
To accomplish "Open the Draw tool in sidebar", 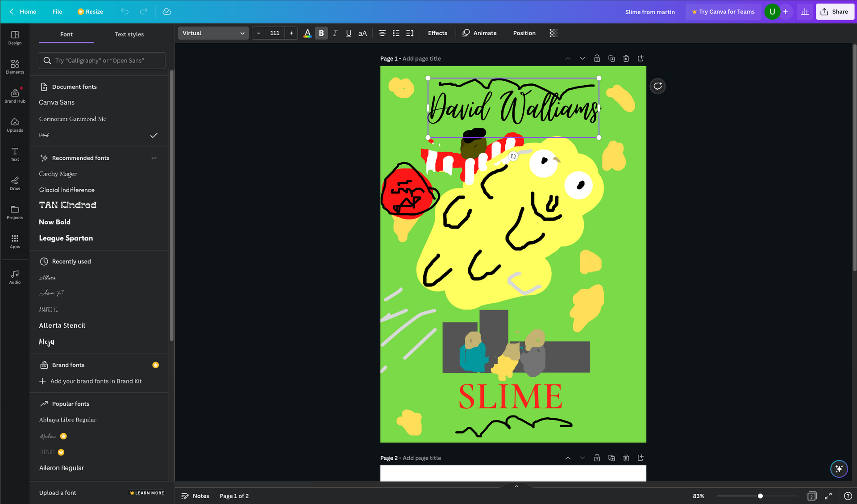I will (x=15, y=183).
